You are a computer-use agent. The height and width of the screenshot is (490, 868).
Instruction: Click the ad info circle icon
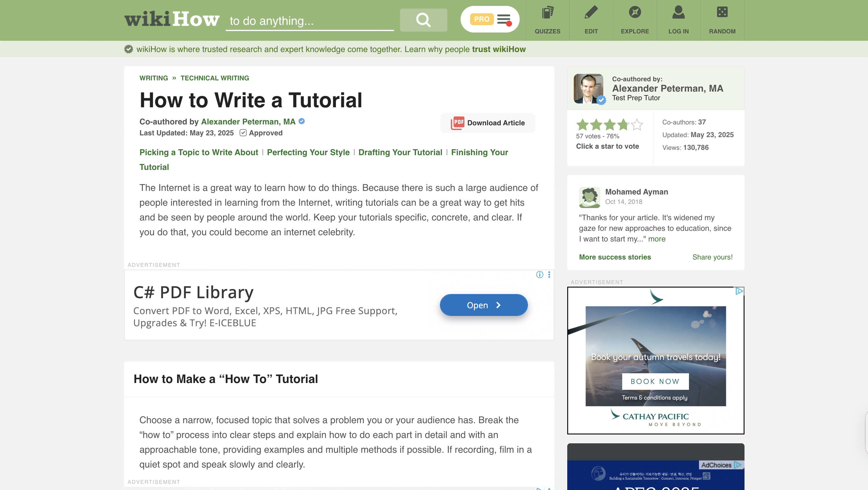click(x=539, y=275)
